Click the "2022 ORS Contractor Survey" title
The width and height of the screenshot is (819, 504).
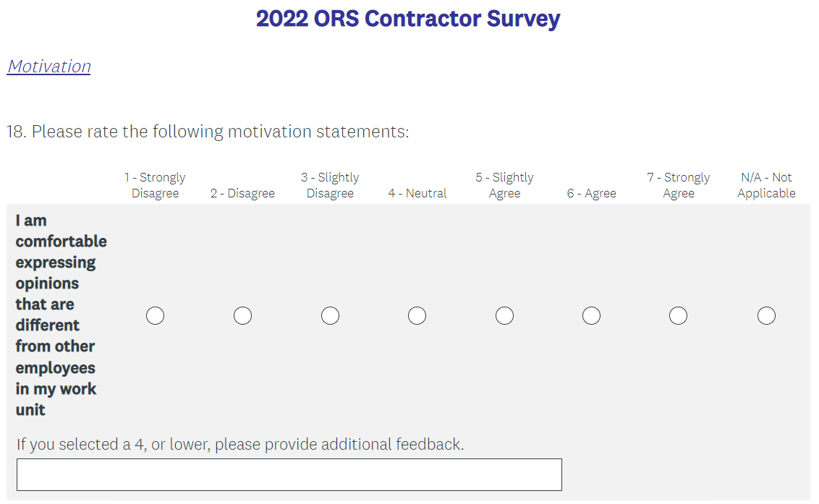408,19
